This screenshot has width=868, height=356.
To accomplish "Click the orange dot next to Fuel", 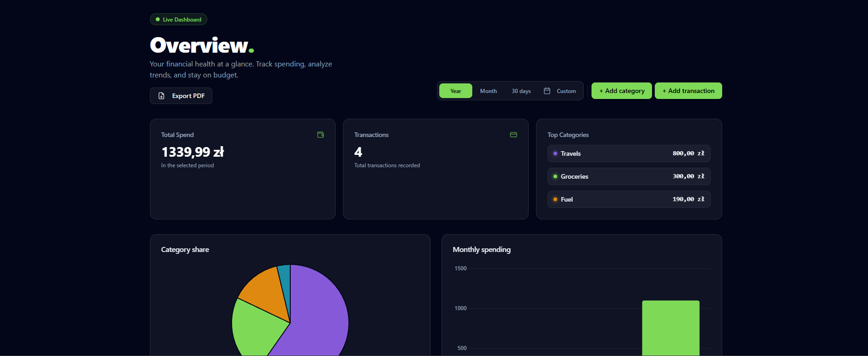I will [555, 199].
